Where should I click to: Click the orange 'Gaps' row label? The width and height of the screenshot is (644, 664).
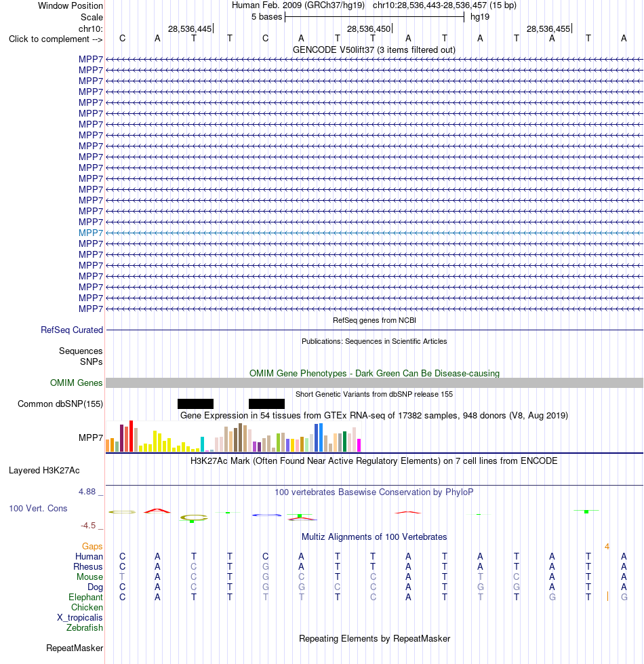[92, 546]
